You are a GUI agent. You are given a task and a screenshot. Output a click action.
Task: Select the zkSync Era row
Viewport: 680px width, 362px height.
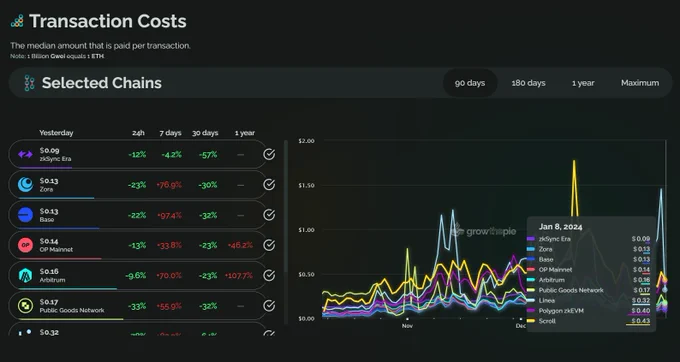(x=137, y=154)
